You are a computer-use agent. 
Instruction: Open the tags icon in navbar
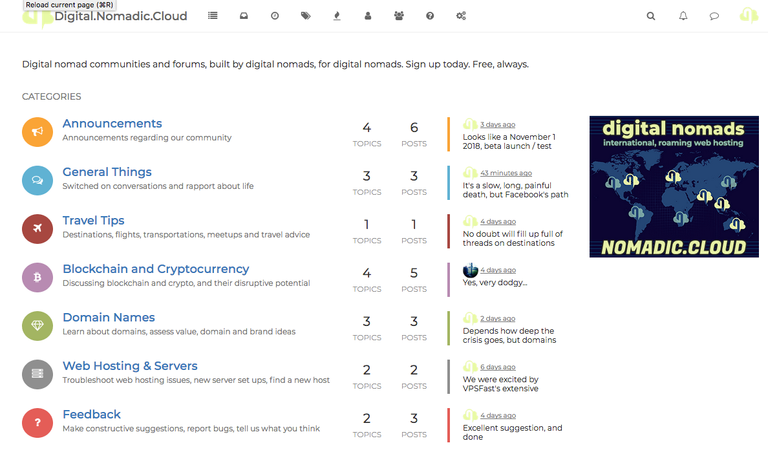coord(306,16)
